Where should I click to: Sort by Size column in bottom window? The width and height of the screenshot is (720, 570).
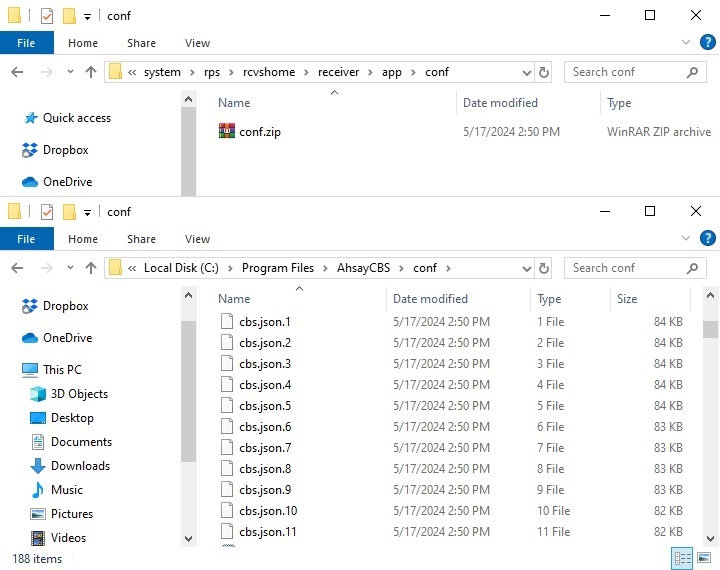coord(627,299)
